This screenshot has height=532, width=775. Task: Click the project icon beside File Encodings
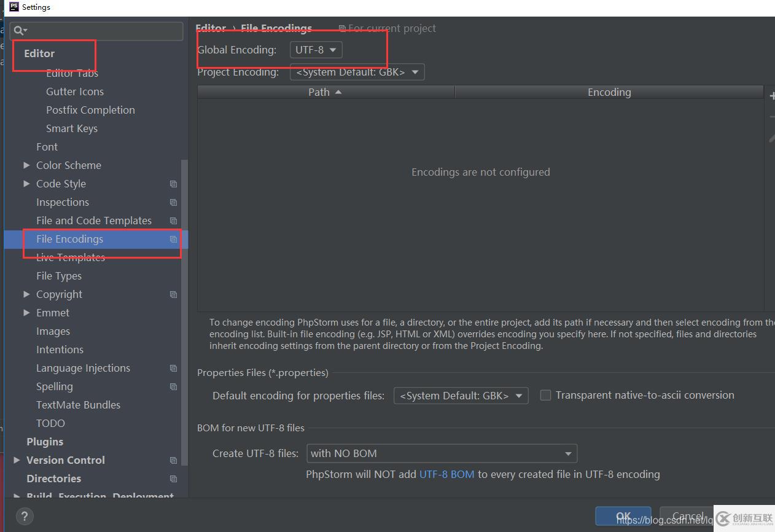click(x=173, y=239)
